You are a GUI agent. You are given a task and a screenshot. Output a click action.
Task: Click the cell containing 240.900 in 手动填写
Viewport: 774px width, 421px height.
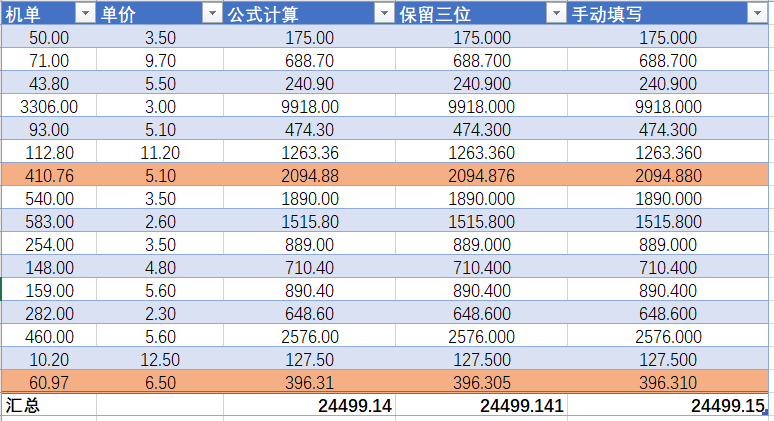(x=668, y=83)
